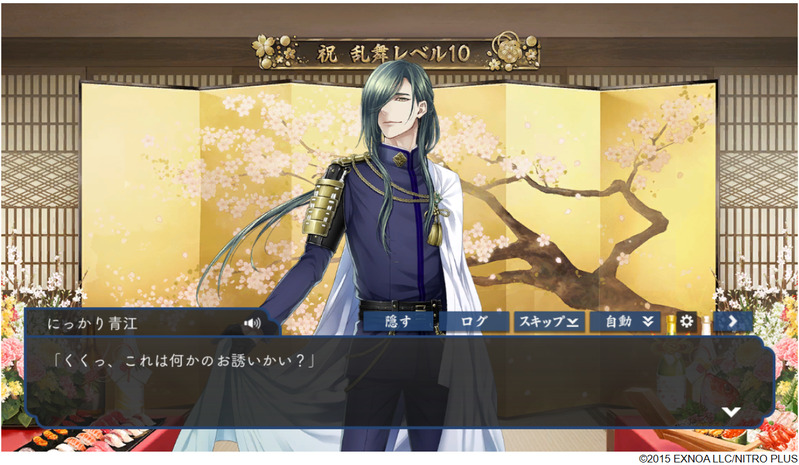Open settings via the gear icon
Viewport: 799px width, 465px height.
[x=687, y=321]
